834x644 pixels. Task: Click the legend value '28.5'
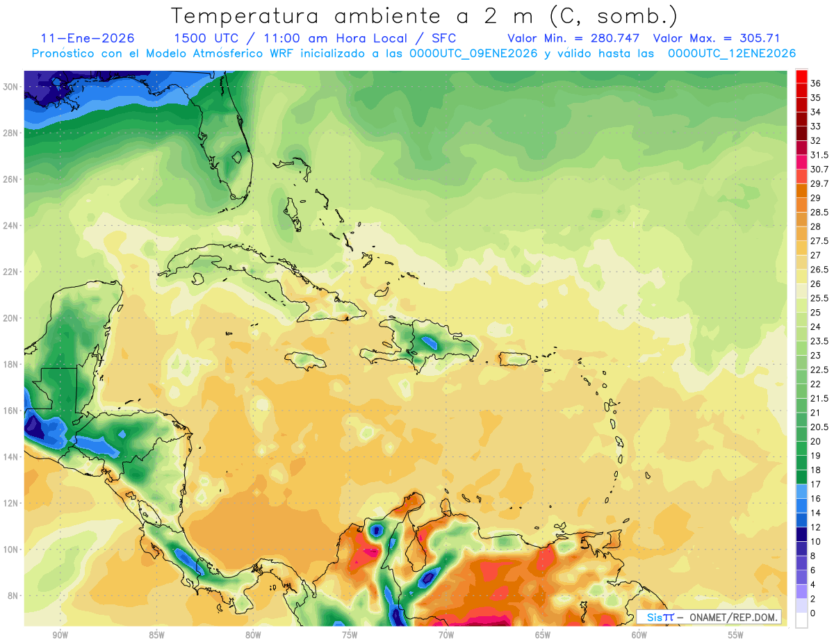pyautogui.click(x=819, y=212)
